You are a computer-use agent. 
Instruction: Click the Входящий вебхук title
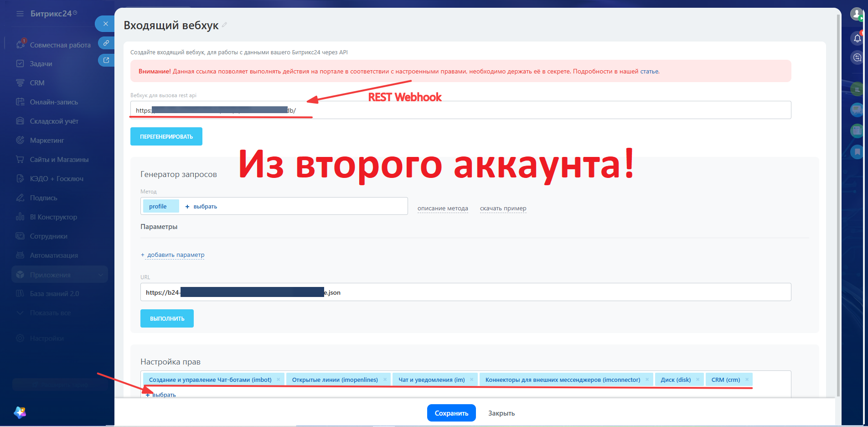(x=171, y=25)
